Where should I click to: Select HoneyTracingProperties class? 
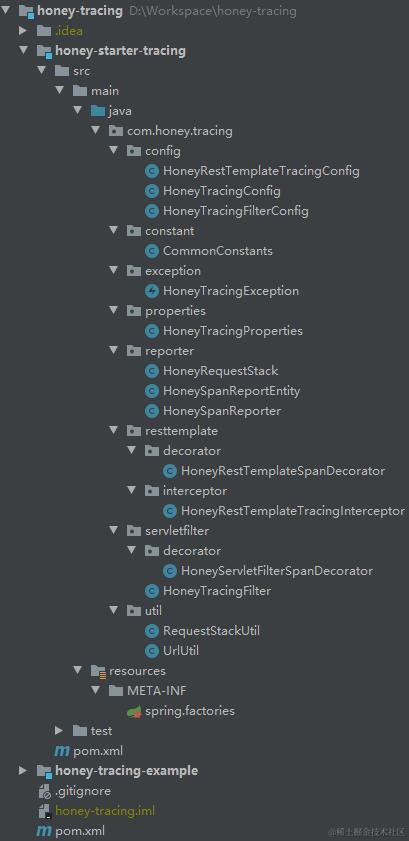coord(233,331)
